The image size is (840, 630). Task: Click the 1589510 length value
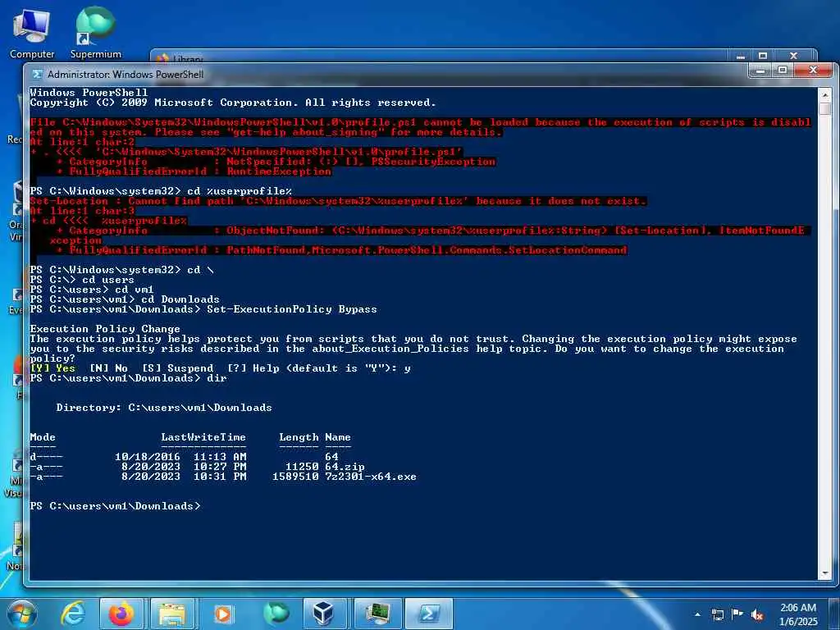click(x=295, y=477)
